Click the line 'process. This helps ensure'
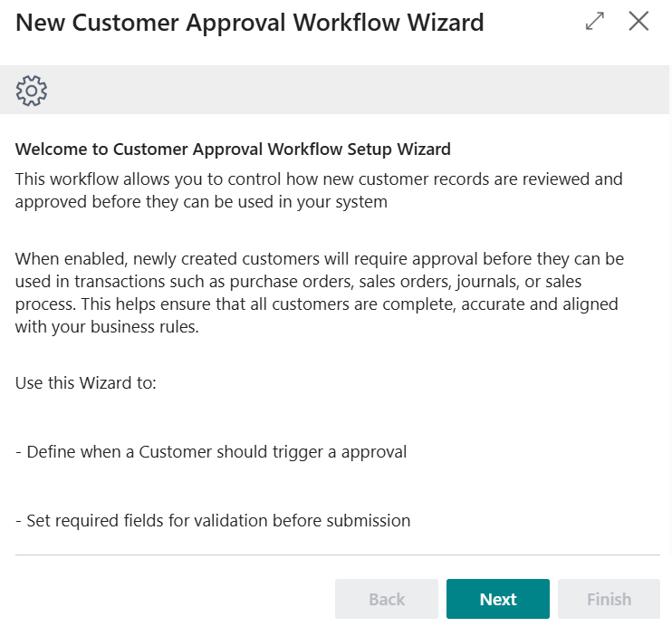 pyautogui.click(x=316, y=304)
